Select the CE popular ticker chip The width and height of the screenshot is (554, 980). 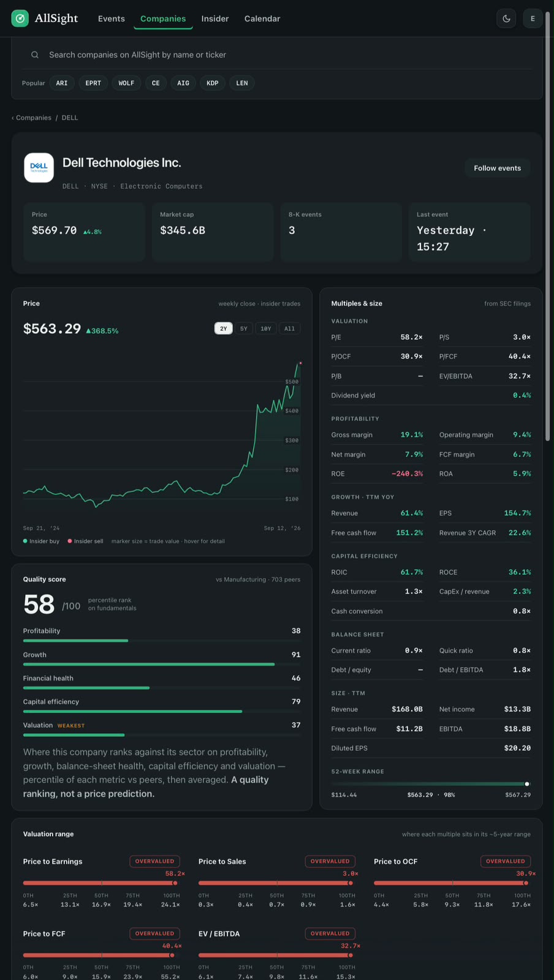[156, 83]
